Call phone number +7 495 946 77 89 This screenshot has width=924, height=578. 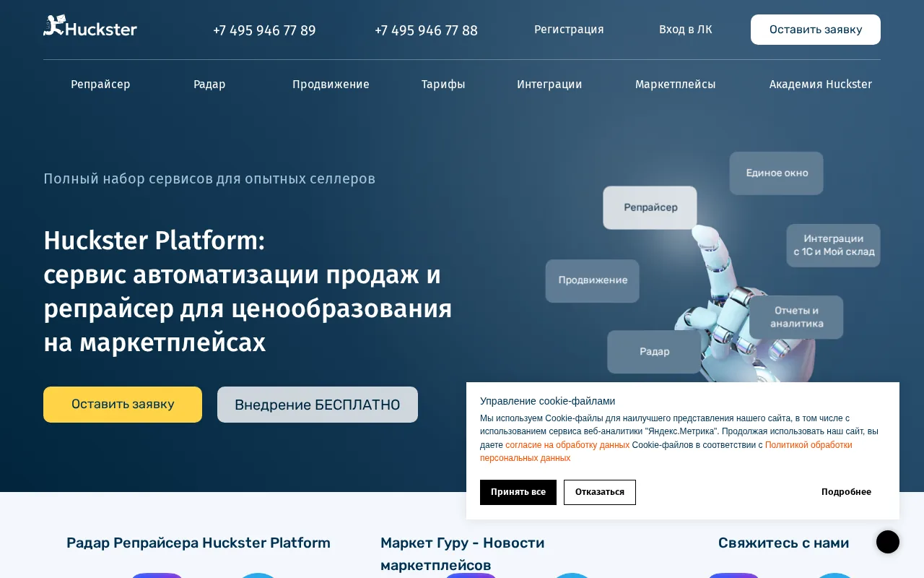tap(264, 30)
